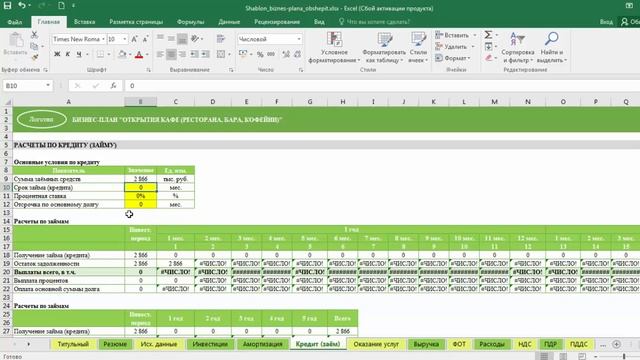Click the wrap text icon
640x360 pixels.
click(221, 39)
